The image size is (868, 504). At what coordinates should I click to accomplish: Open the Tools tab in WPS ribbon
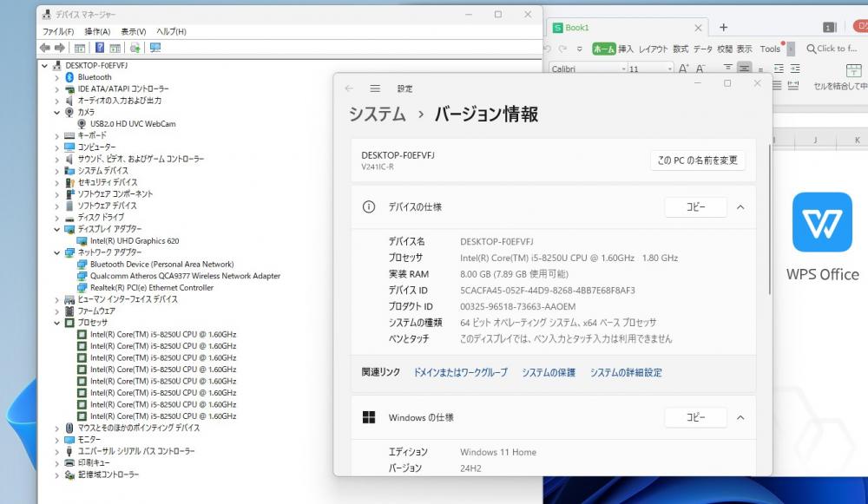pyautogui.click(x=770, y=49)
